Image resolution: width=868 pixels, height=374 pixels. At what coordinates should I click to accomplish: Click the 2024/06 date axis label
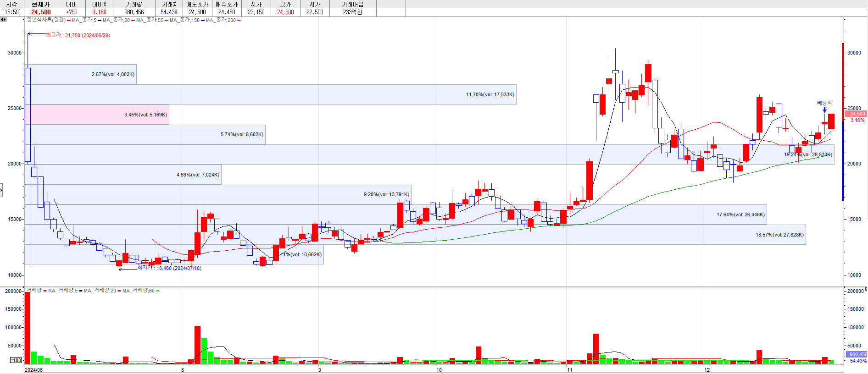tap(33, 370)
